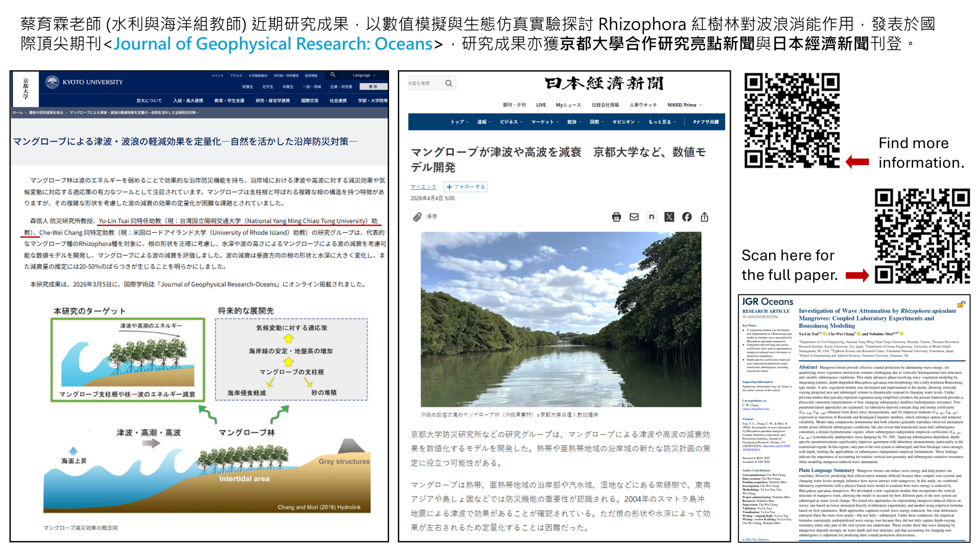Click the open access lock icon on JGR paper
Viewport: 980px width, 551px height.
tap(961, 304)
